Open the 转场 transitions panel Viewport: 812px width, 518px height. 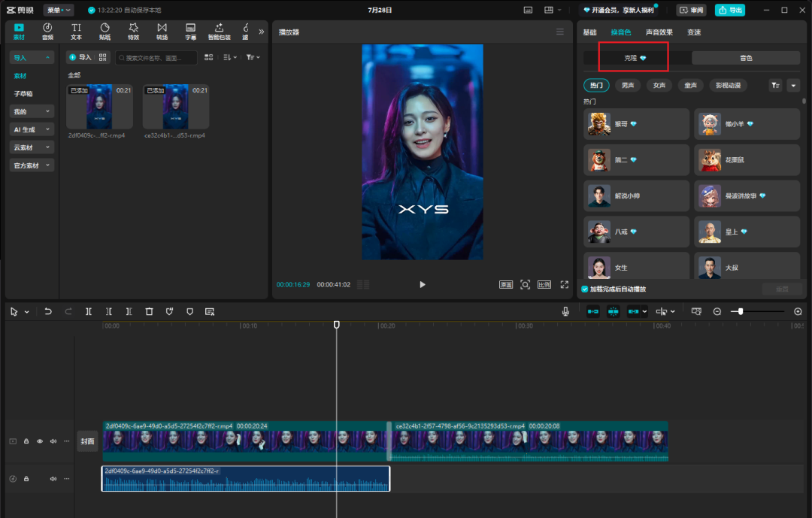162,31
